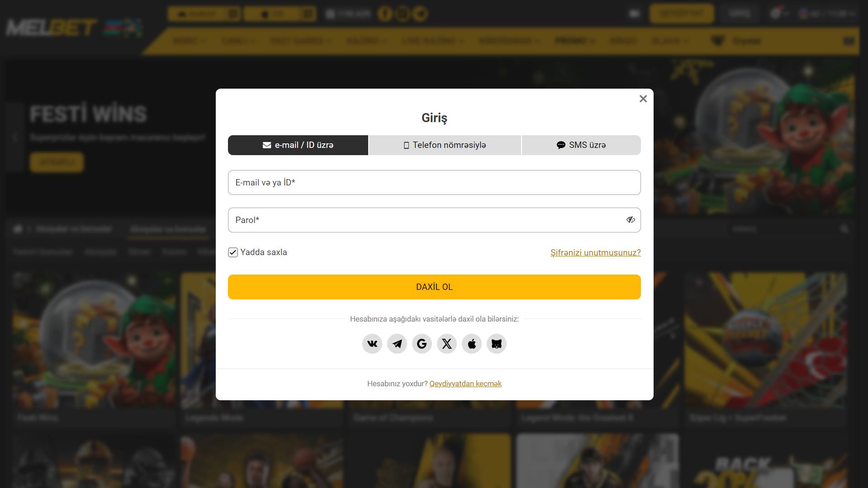Sign in with the MetaMask fox icon
Image resolution: width=868 pixels, height=488 pixels.
click(x=497, y=344)
